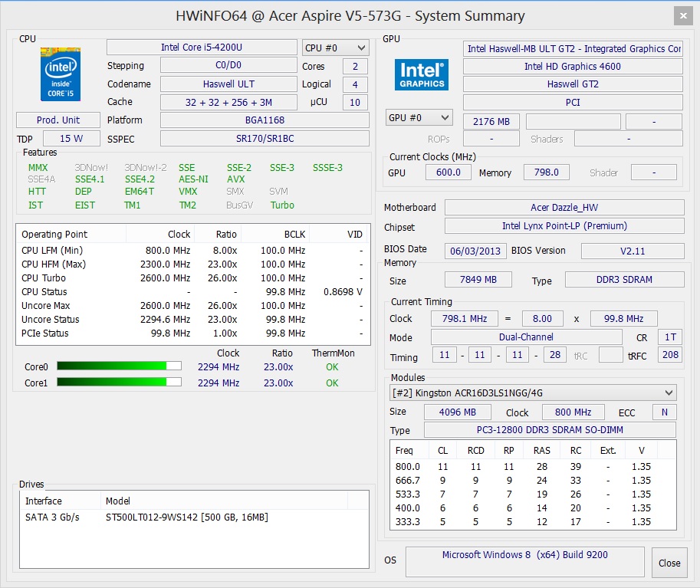This screenshot has height=588, width=700.
Task: Click the VMX feature label
Action: (x=188, y=191)
